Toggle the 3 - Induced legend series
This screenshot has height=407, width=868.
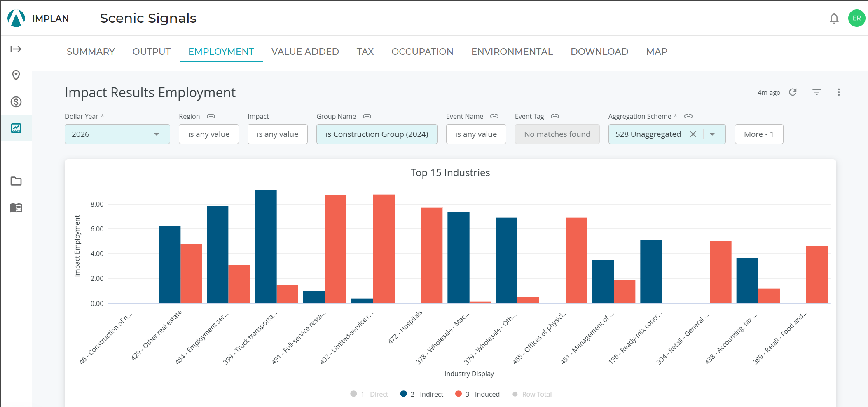coord(477,394)
